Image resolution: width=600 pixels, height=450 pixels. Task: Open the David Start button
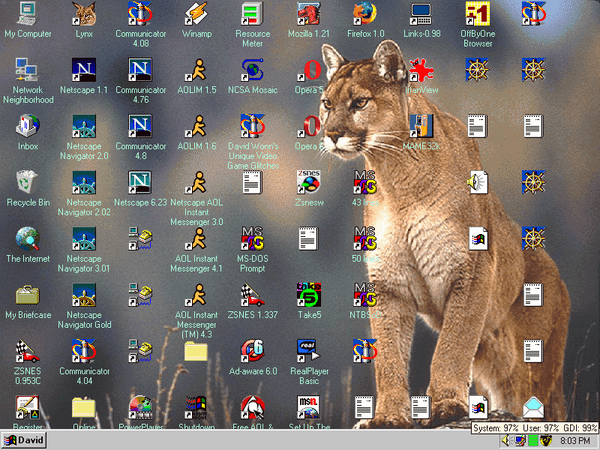click(24, 440)
